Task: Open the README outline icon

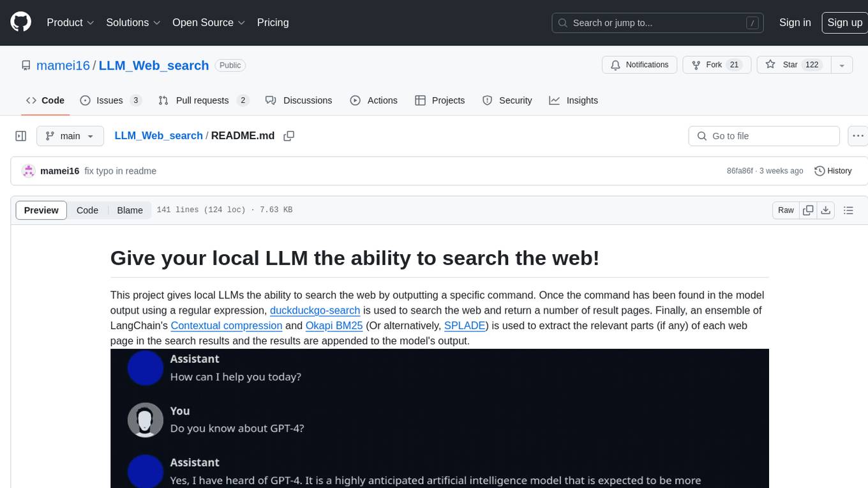Action: pyautogui.click(x=848, y=210)
